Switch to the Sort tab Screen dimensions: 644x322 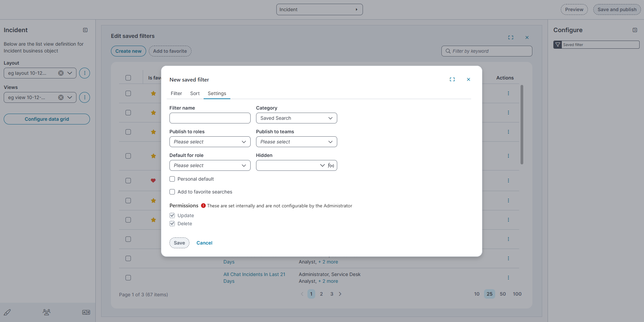(195, 93)
